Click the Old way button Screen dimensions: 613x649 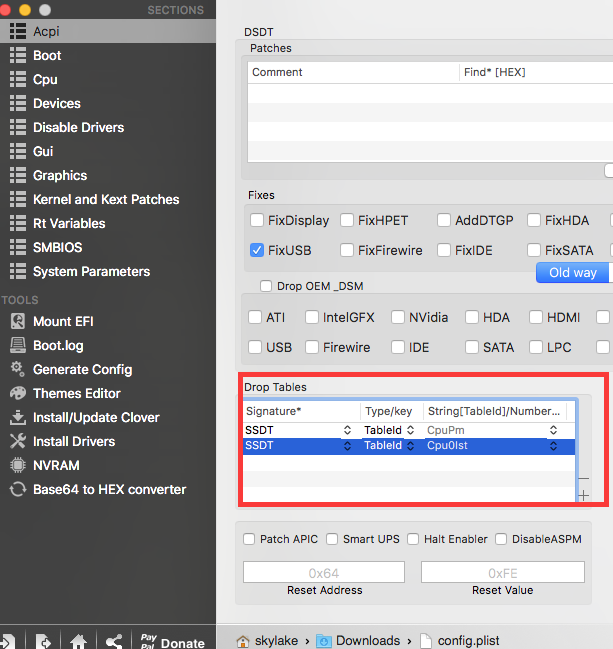click(x=573, y=273)
